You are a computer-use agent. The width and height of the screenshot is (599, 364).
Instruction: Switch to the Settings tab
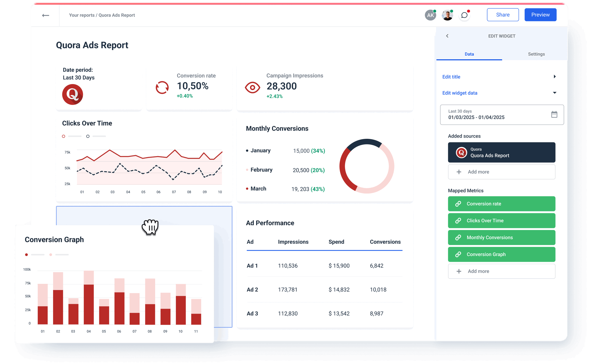pyautogui.click(x=536, y=54)
